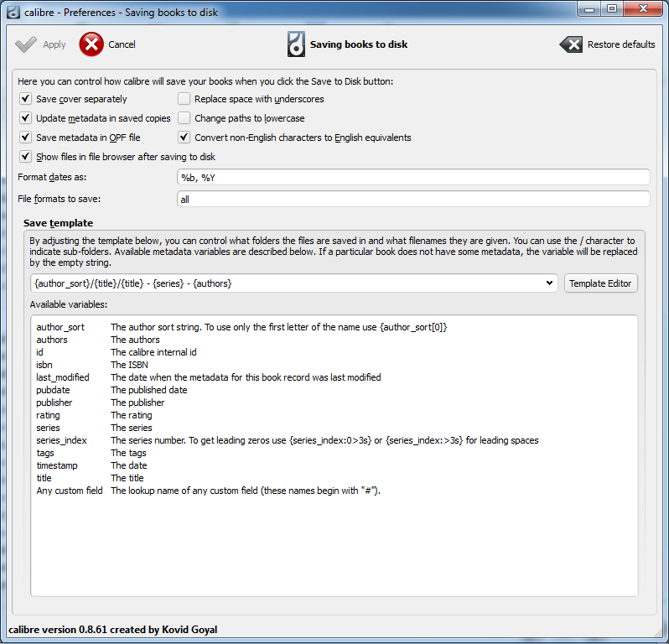Click the Saving books to disk drive icon
The width and height of the screenshot is (669, 644).
(296, 44)
